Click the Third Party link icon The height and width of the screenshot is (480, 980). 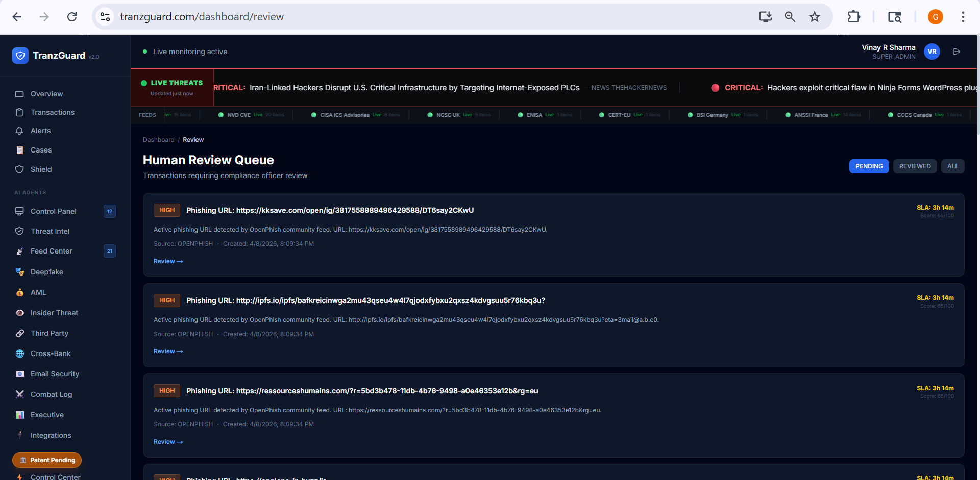click(x=19, y=333)
